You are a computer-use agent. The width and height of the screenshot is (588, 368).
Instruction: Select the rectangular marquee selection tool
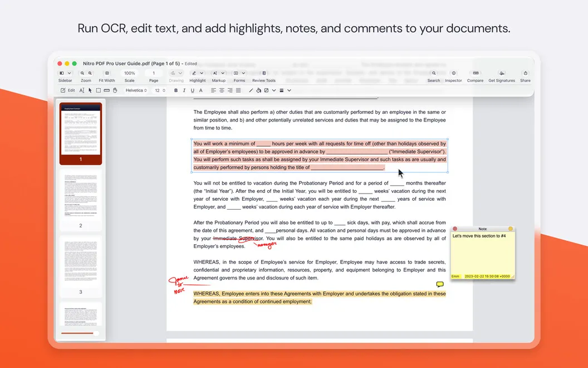coord(98,90)
